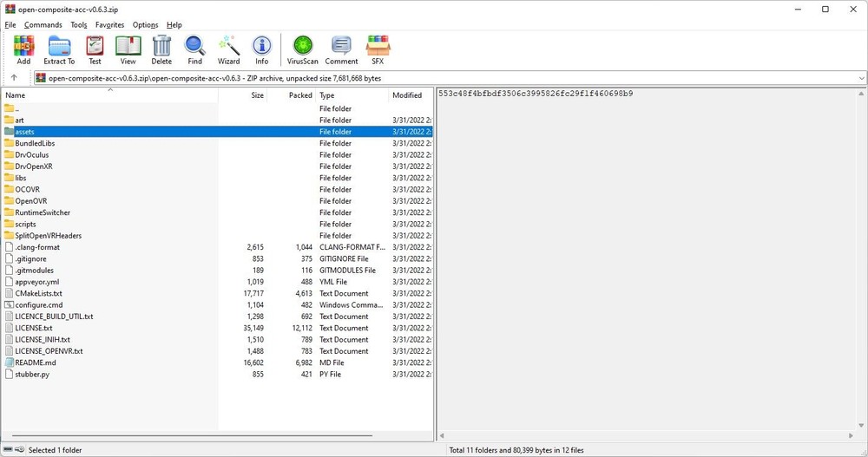The image size is (868, 457).
Task: Sort files by Modified column
Action: 411,95
